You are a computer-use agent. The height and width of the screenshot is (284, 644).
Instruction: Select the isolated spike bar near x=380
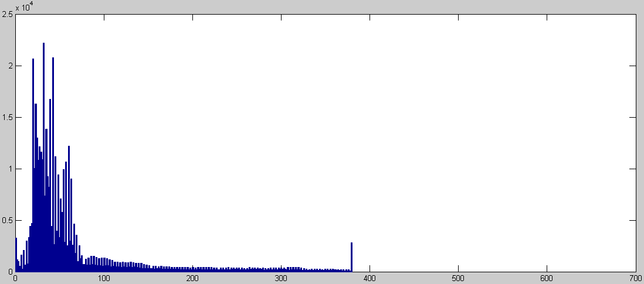click(x=351, y=258)
